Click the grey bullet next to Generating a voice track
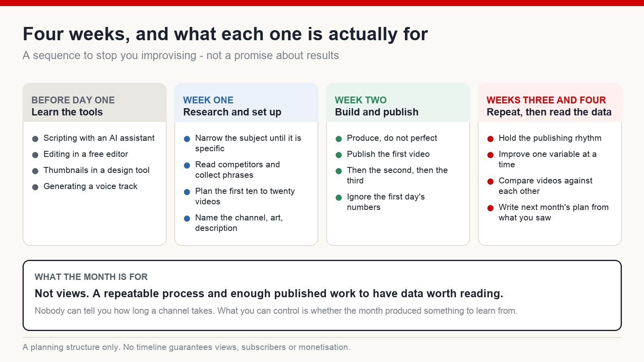Viewport: 644px width, 362px height. 35,187
